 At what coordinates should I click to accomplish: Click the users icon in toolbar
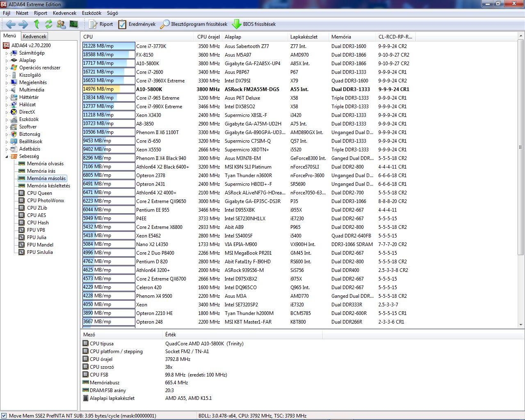pos(61,24)
